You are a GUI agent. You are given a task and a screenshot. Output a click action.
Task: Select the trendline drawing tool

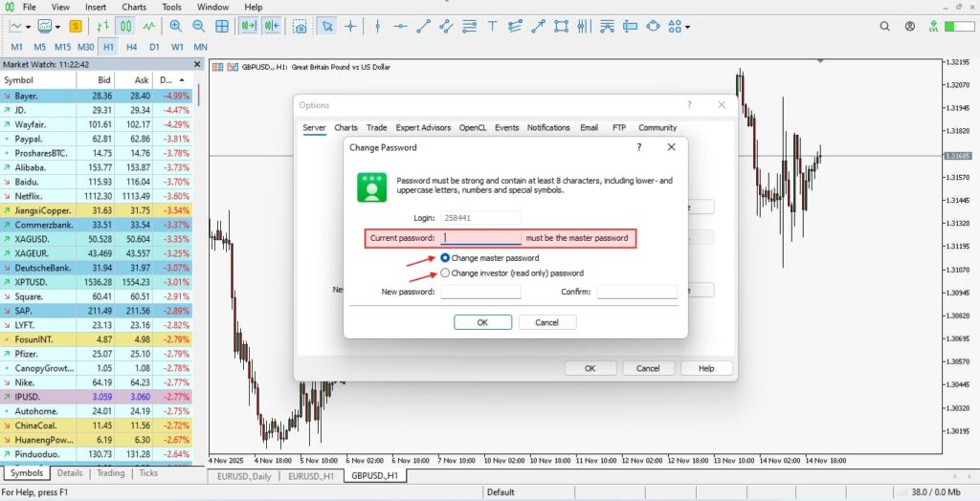tap(424, 26)
